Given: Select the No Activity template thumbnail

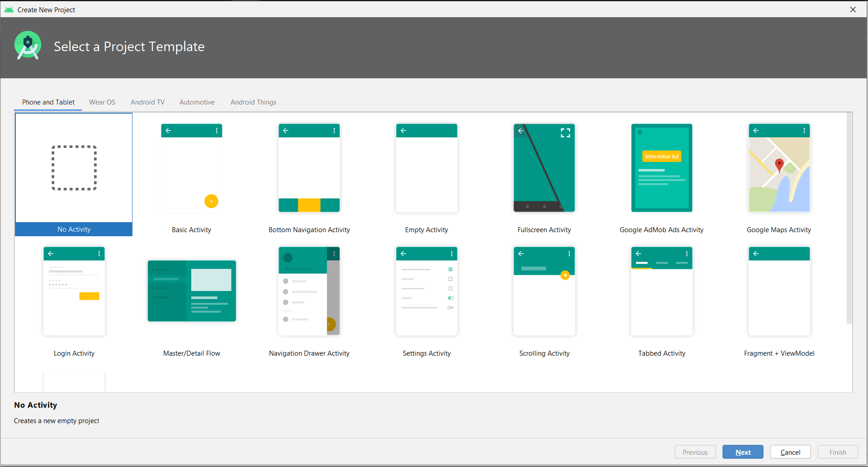Looking at the screenshot, I should 74,168.
